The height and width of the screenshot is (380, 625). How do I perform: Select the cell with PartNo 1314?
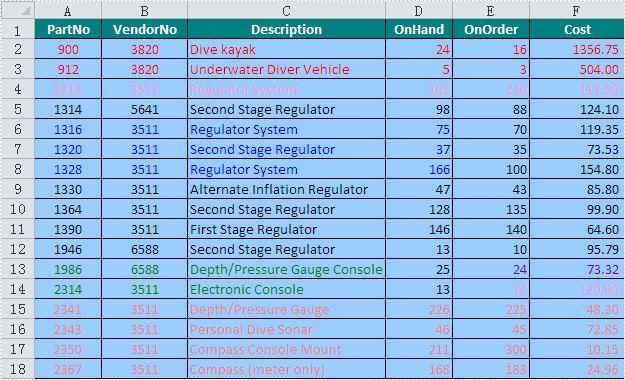point(68,109)
